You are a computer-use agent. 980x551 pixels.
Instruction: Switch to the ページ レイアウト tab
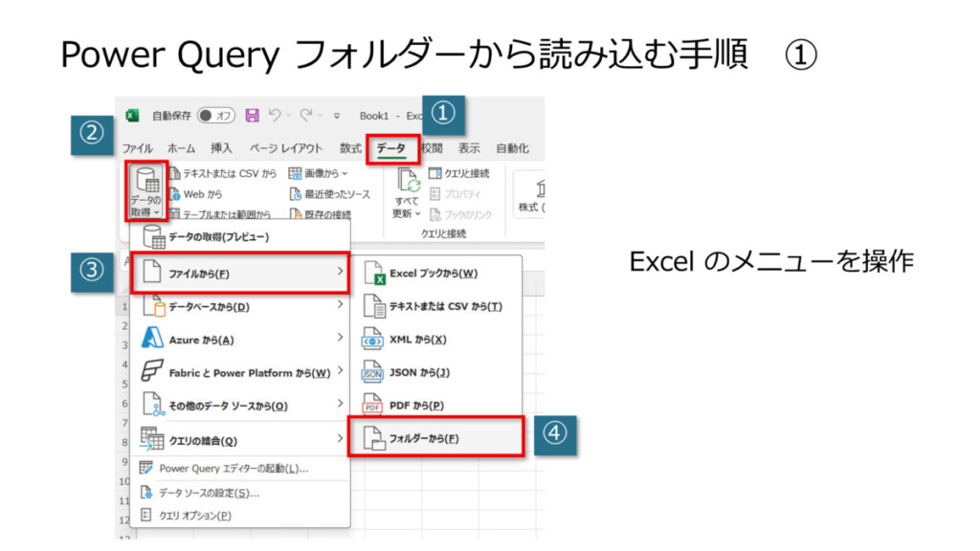point(285,148)
